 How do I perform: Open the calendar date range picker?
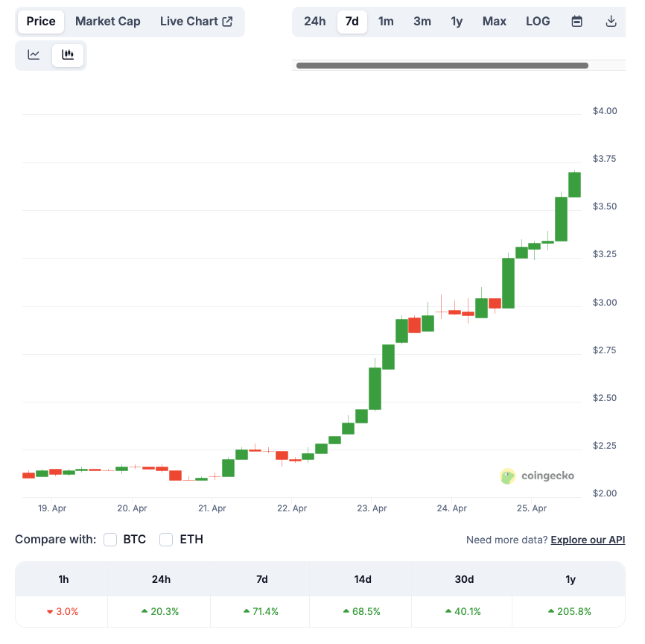click(x=577, y=21)
